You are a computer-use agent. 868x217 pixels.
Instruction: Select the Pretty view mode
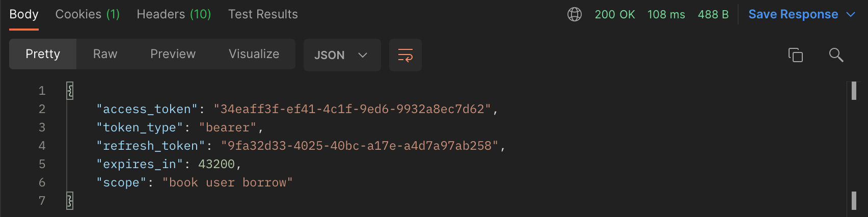(x=43, y=54)
